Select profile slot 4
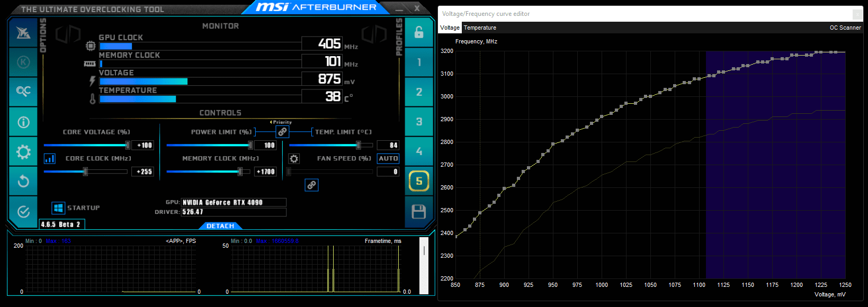Image resolution: width=868 pixels, height=307 pixels. (419, 151)
